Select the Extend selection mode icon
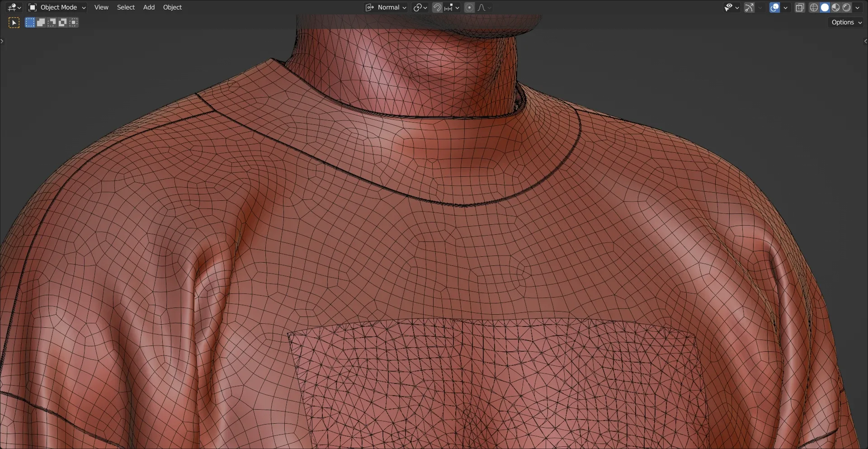This screenshot has height=449, width=868. tap(41, 22)
